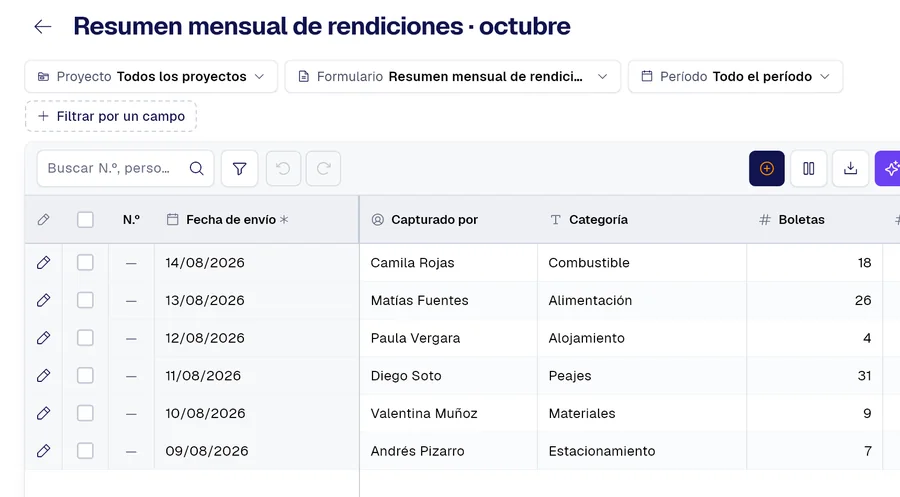Edit the 11/08/2026 row with pencil
Image resolution: width=900 pixels, height=497 pixels.
pos(43,376)
